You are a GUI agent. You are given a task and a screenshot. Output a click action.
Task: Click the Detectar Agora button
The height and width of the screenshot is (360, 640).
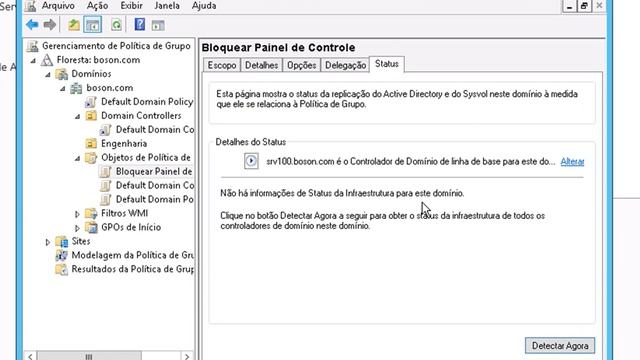click(560, 346)
